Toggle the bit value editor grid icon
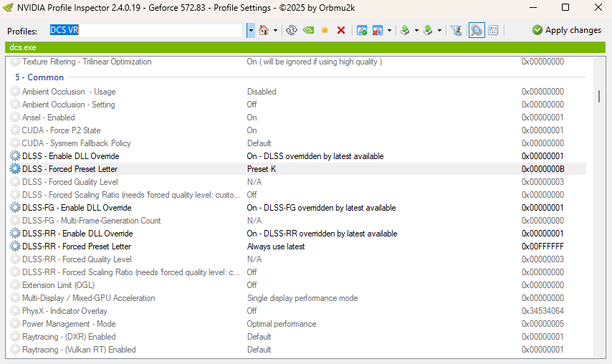Screen dimensions: 612x364 coord(493,30)
